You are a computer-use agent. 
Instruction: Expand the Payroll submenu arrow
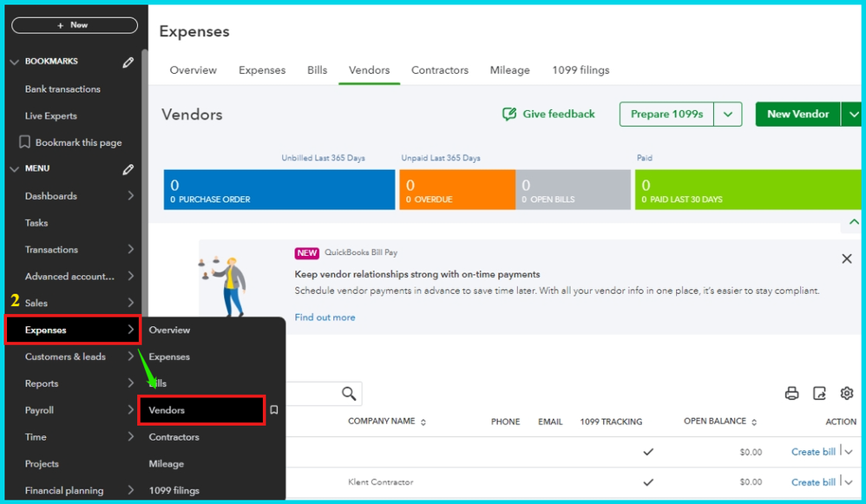coord(131,409)
